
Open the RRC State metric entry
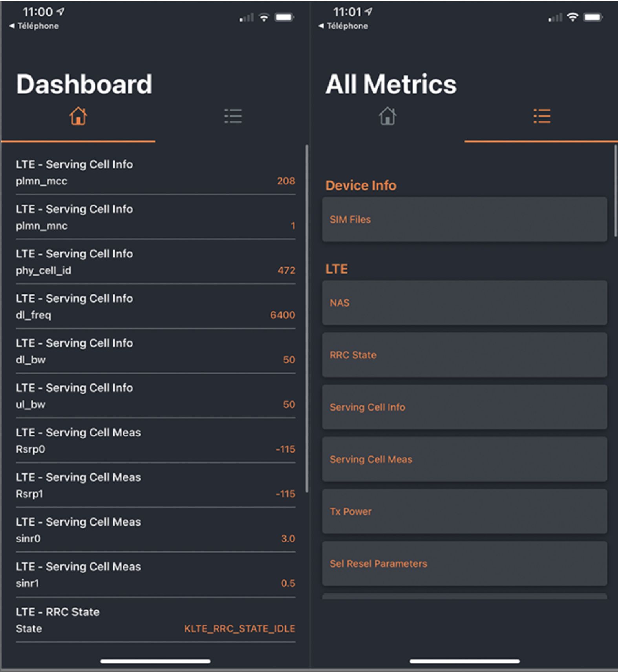464,355
